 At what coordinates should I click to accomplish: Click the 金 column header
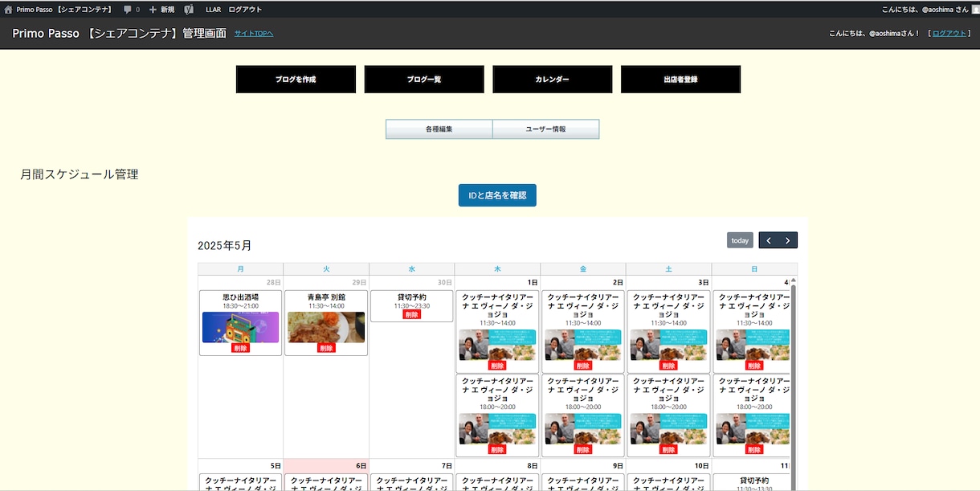[x=583, y=269]
